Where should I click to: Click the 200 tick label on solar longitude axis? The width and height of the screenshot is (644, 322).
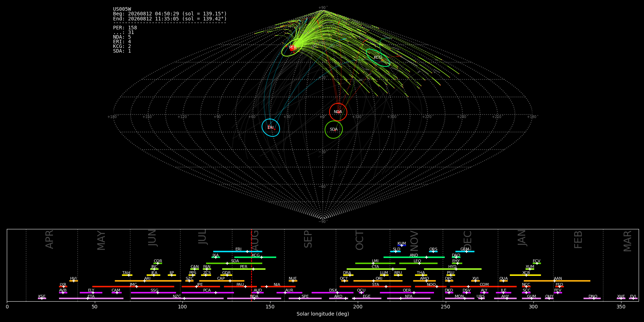(358, 307)
